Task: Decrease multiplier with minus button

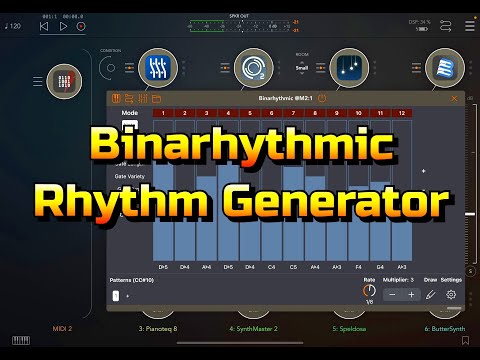Action: tap(392, 295)
